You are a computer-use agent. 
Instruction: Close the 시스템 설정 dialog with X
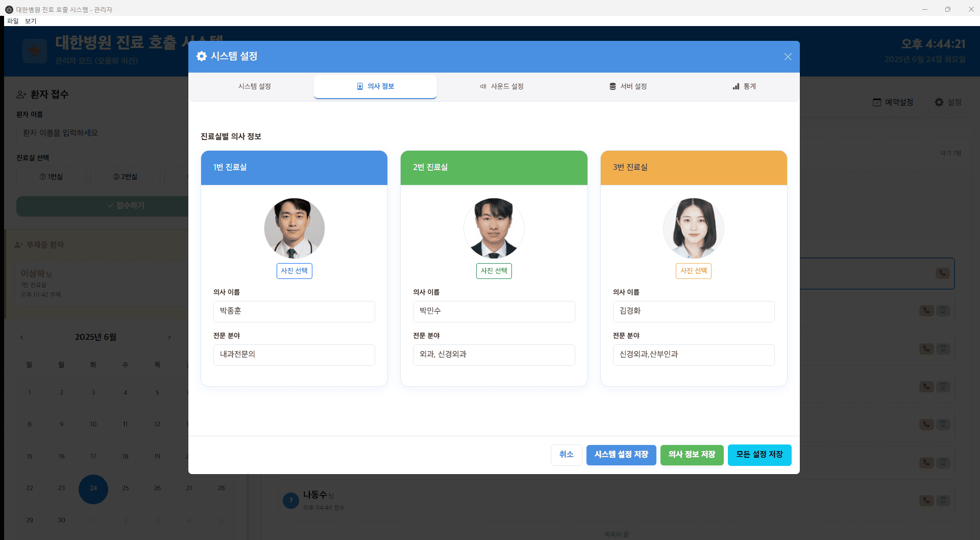point(788,57)
